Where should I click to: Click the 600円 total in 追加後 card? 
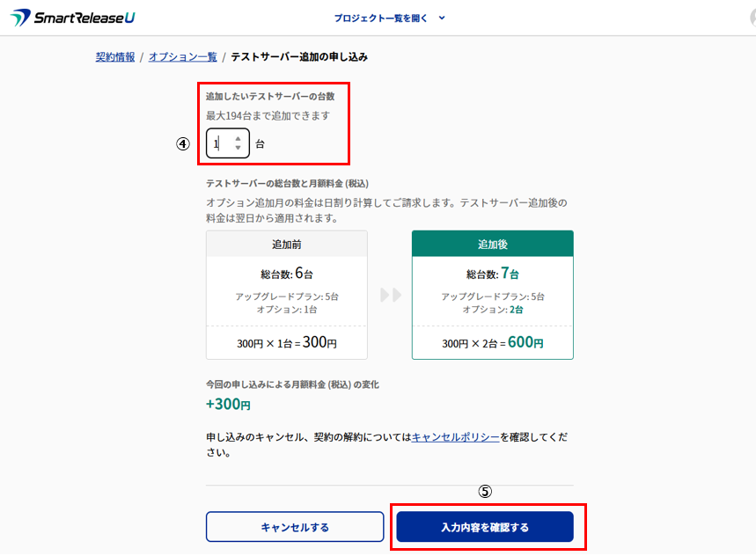[525, 342]
